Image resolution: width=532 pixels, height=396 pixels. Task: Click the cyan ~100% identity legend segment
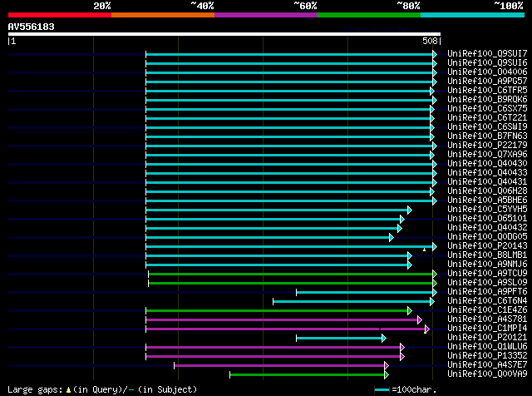coord(473,15)
